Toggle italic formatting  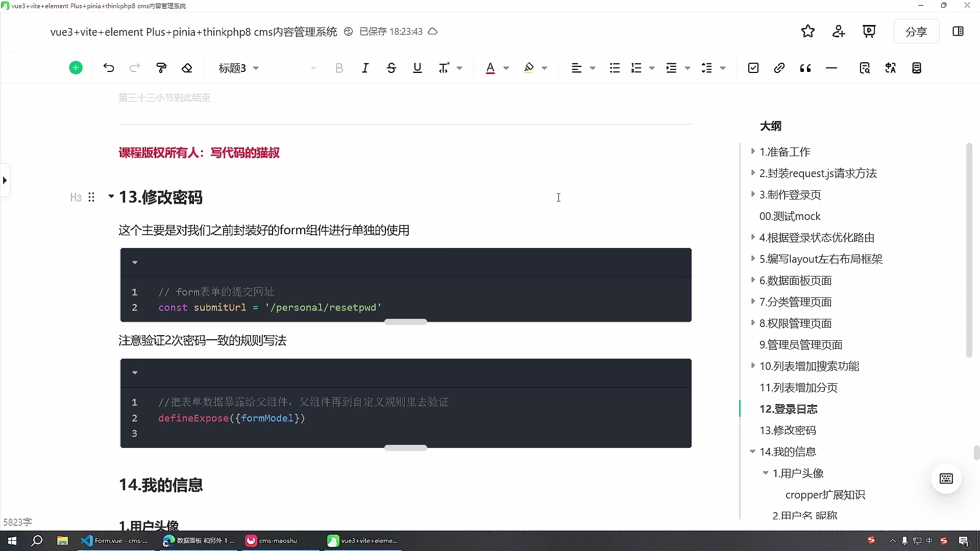[x=365, y=68]
